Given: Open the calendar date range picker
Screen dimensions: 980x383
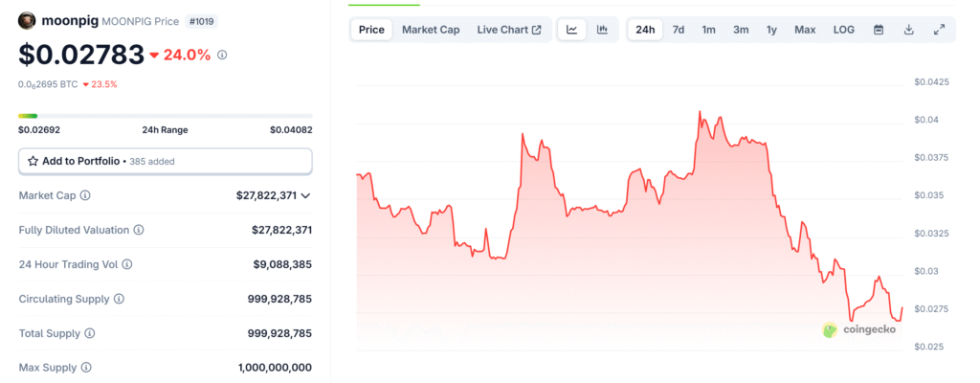Looking at the screenshot, I should click(x=878, y=30).
